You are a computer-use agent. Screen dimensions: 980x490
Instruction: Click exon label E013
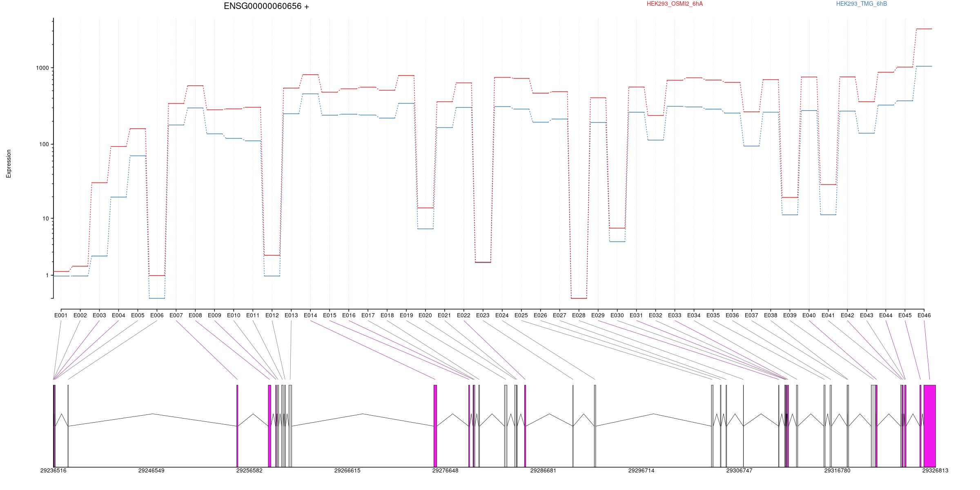[291, 315]
